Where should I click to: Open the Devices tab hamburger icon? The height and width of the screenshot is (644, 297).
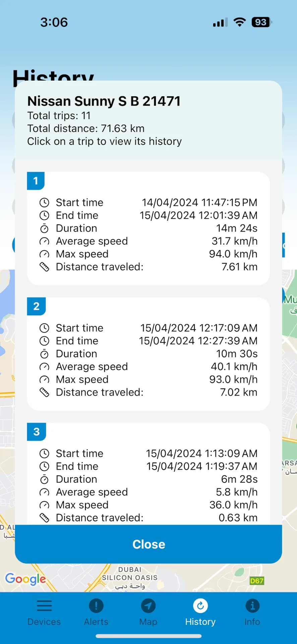[44, 605]
